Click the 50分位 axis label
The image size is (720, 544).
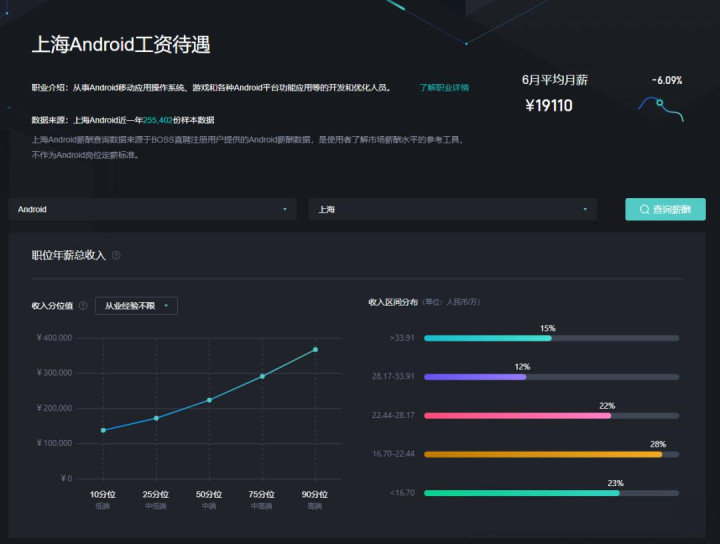coord(209,494)
